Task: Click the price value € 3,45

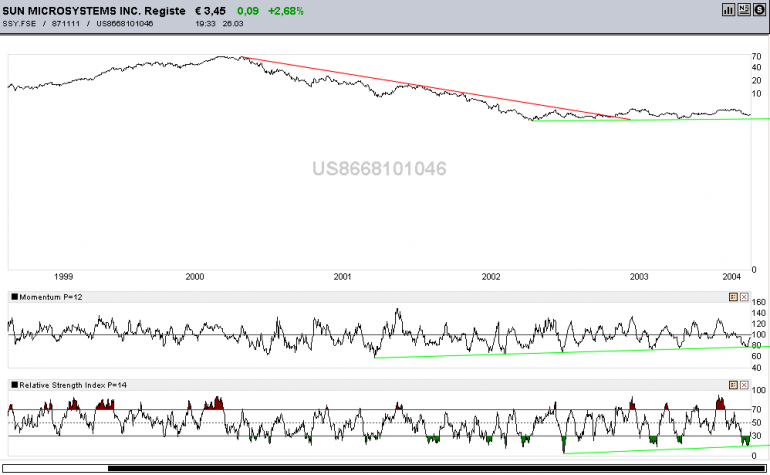Action: tap(210, 11)
